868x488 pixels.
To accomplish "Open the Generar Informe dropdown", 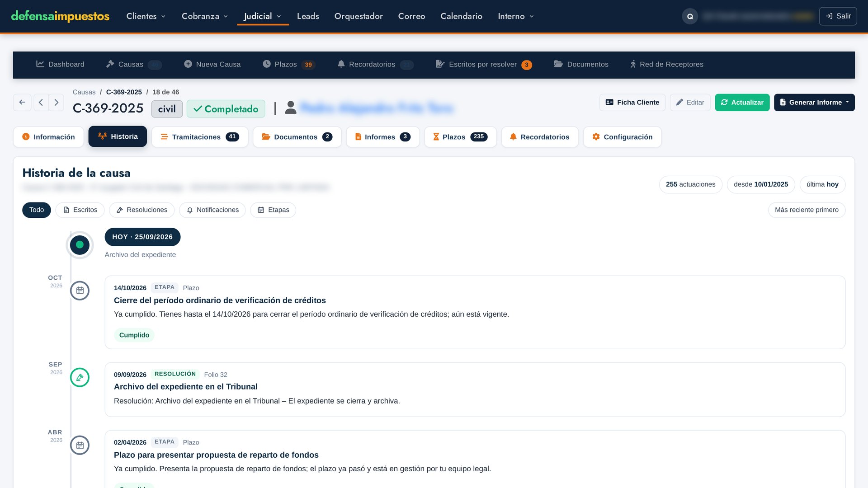I will (x=814, y=103).
